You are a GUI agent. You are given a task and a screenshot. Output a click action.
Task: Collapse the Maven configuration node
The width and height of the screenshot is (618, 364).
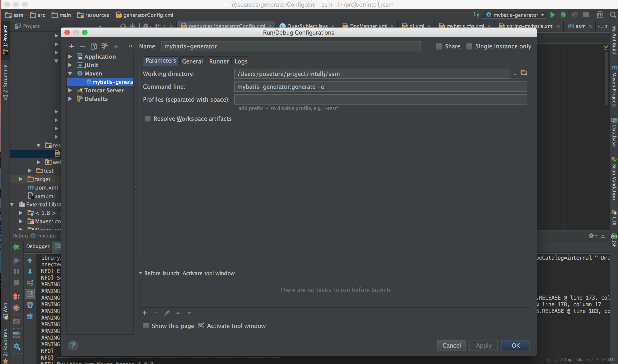(x=70, y=74)
